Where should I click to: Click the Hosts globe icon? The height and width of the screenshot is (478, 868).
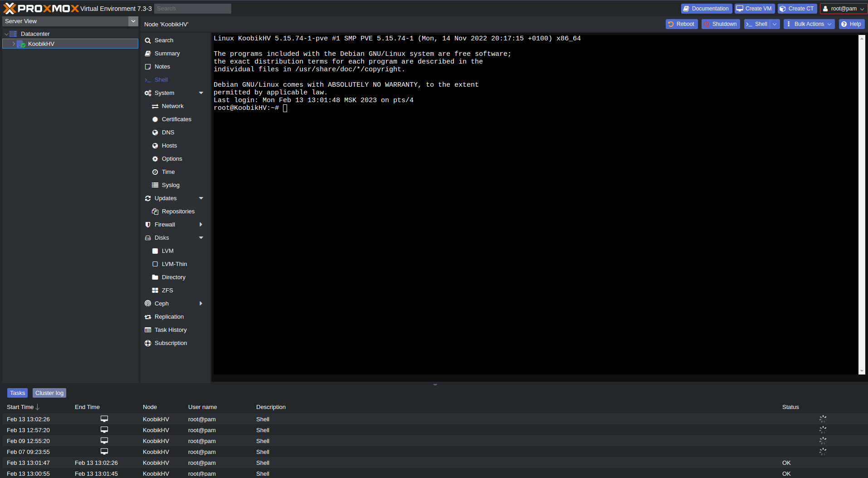point(155,146)
